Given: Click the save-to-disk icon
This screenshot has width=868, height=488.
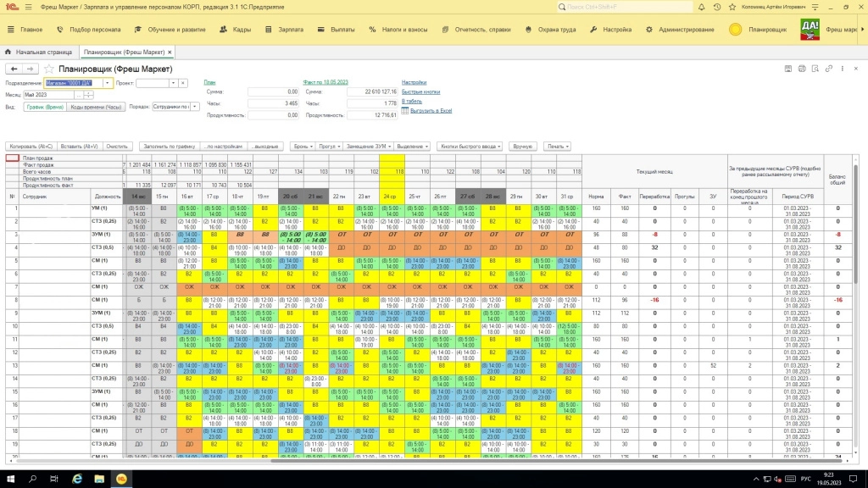Looking at the screenshot, I should point(789,68).
